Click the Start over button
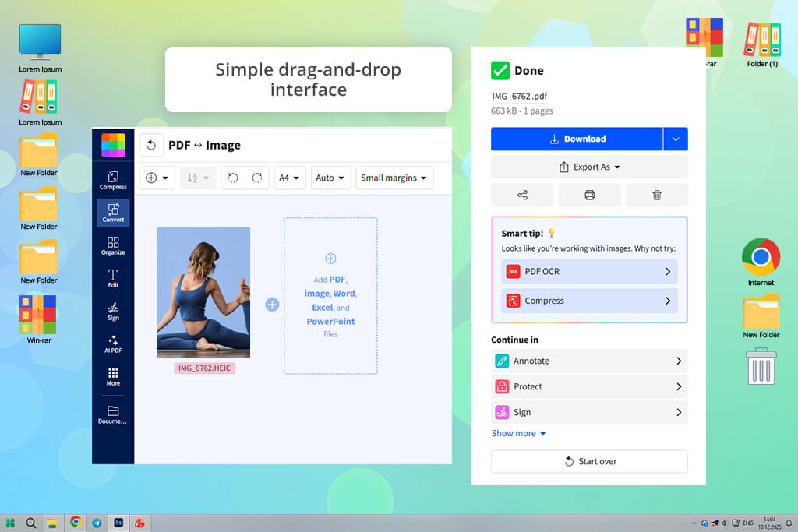 (x=589, y=461)
